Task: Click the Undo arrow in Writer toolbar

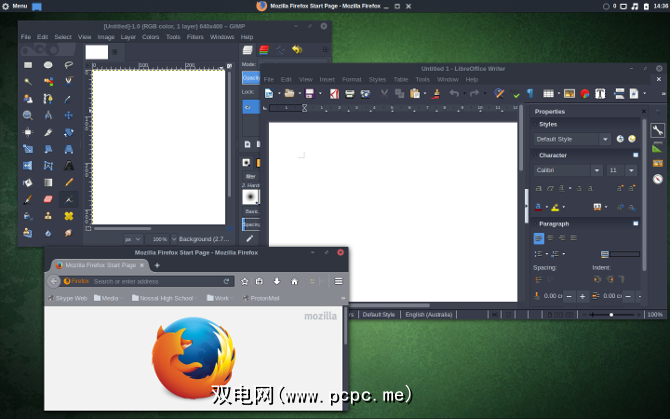Action: coord(453,93)
